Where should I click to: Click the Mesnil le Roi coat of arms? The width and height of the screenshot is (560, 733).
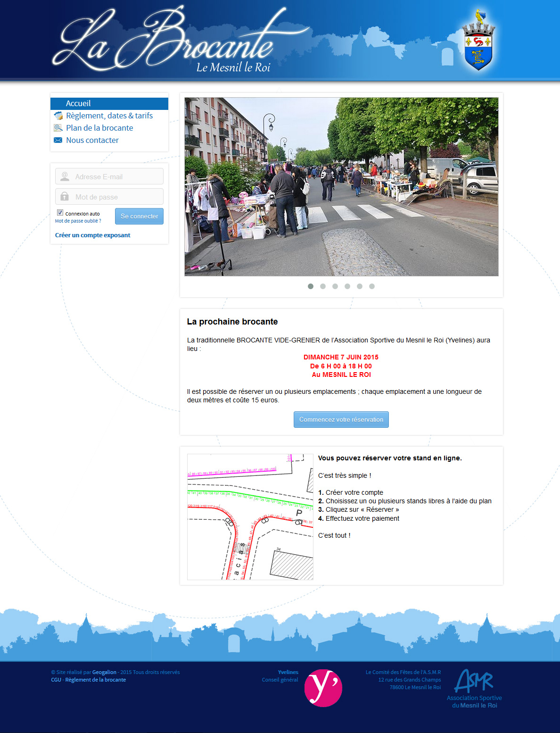pos(478,40)
